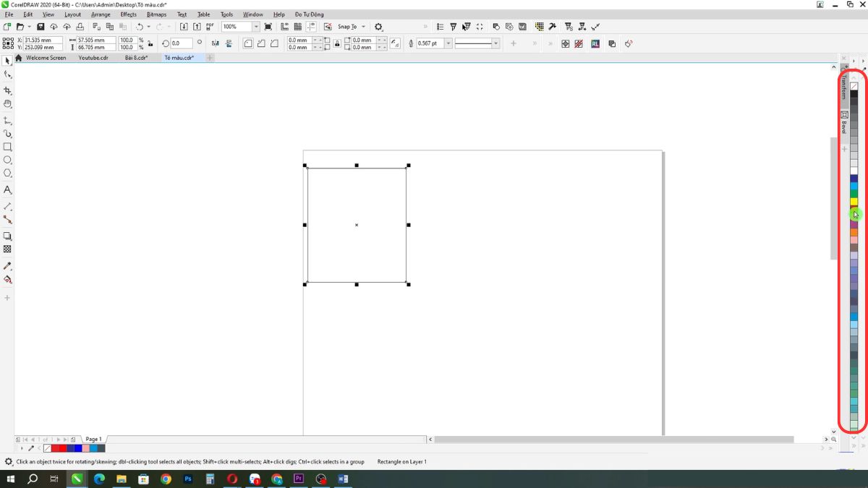868x488 pixels.
Task: Open Photoshop from the Windows taskbar
Action: click(x=188, y=479)
